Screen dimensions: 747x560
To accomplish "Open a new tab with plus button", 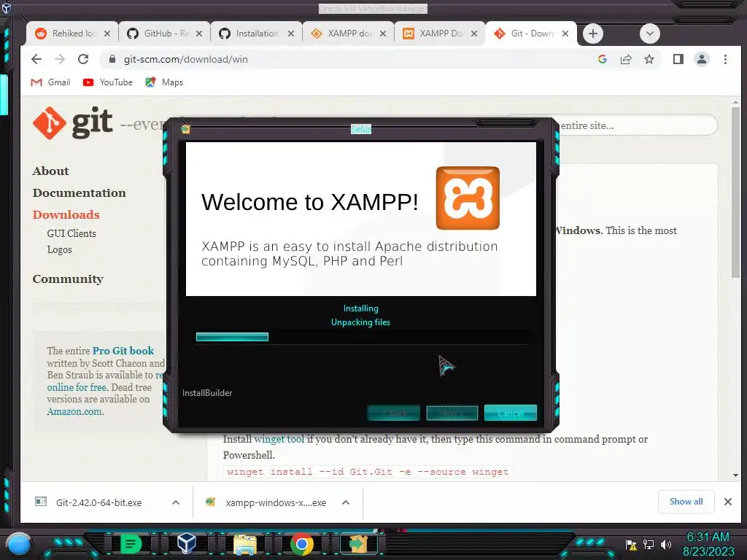I will 592,34.
